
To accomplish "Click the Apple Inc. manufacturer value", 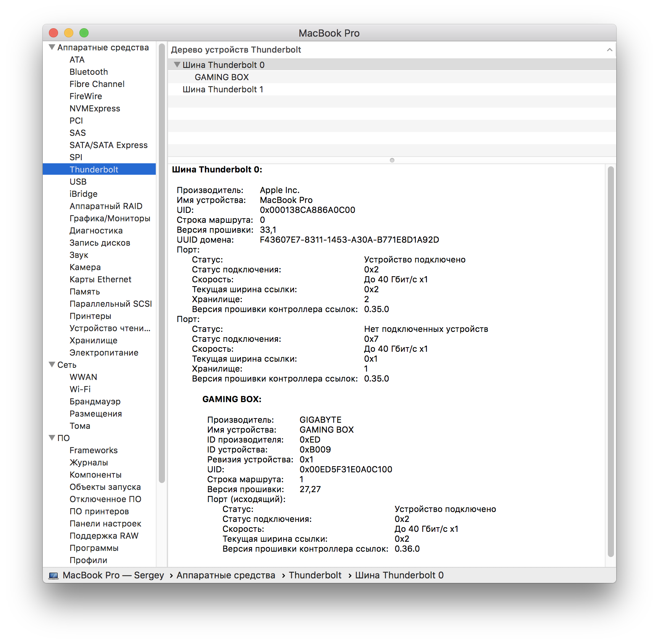I will pos(279,190).
